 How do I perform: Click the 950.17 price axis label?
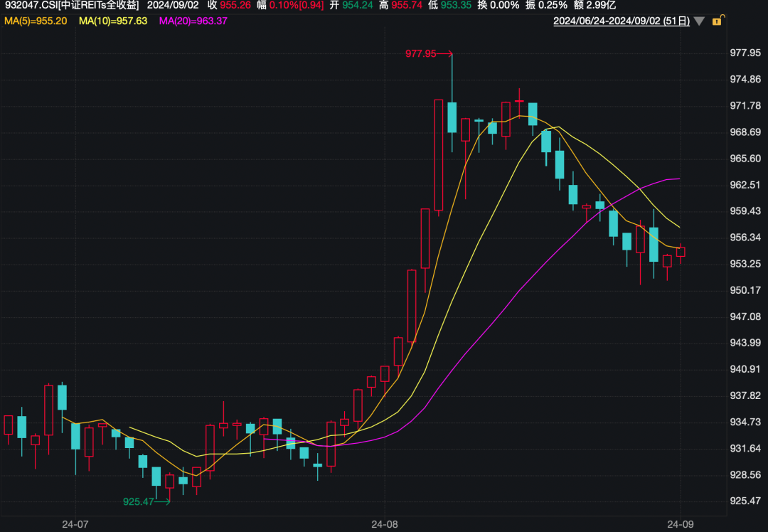click(x=745, y=290)
